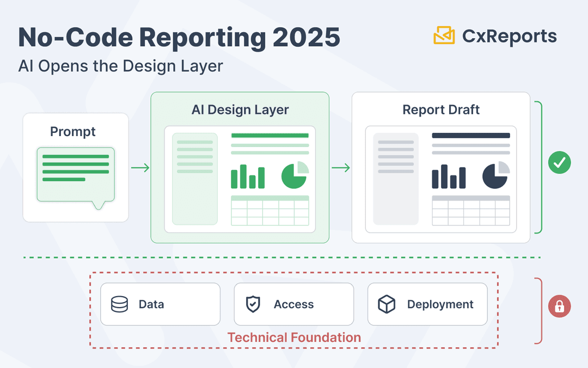Click the Prompt card title
The height and width of the screenshot is (368, 588).
coord(73,132)
